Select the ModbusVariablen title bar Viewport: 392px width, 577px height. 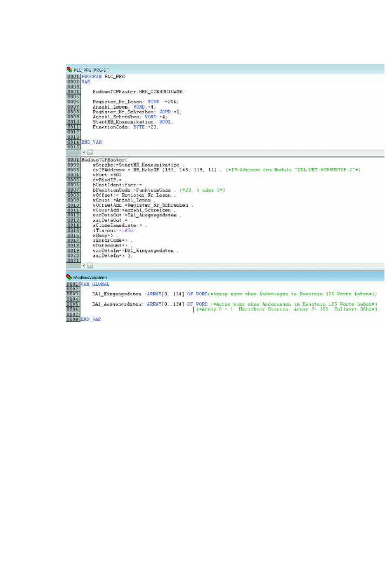[x=225, y=277]
